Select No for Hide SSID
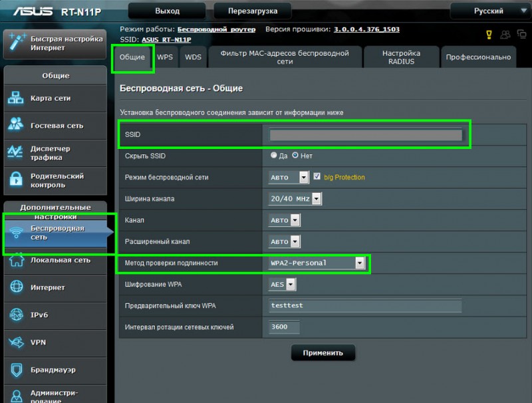This screenshot has width=532, height=403. 295,156
